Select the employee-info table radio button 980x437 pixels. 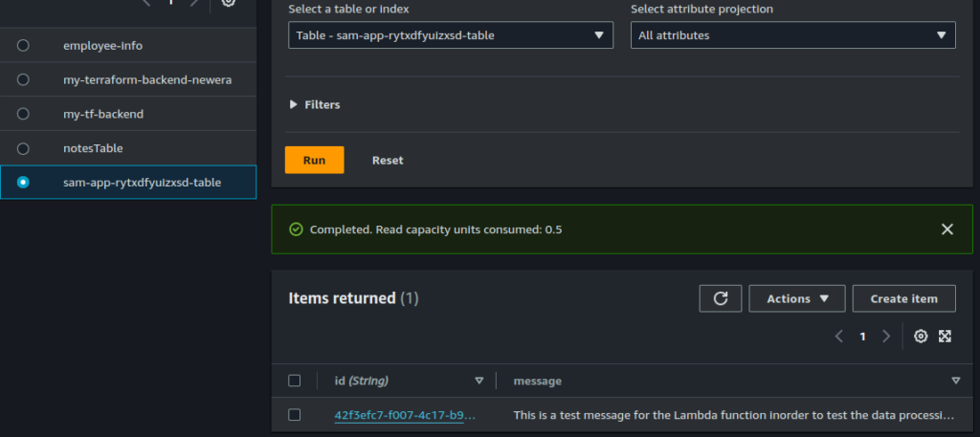[23, 46]
